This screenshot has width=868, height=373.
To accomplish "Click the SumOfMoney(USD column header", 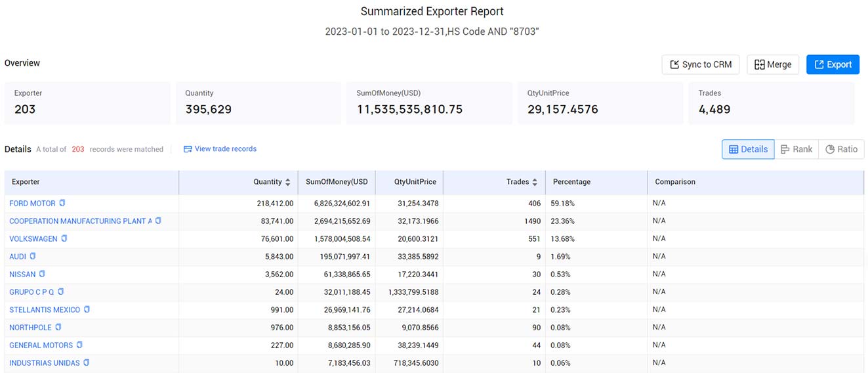I will (x=337, y=182).
